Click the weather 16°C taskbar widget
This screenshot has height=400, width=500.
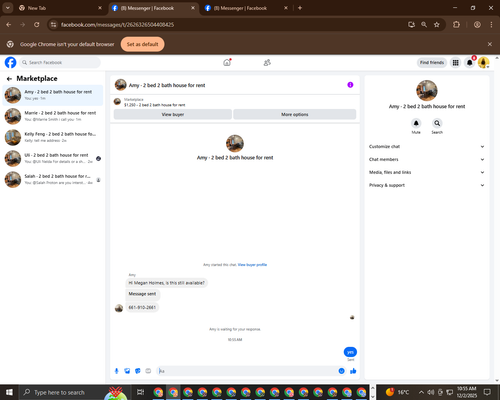pyautogui.click(x=397, y=392)
